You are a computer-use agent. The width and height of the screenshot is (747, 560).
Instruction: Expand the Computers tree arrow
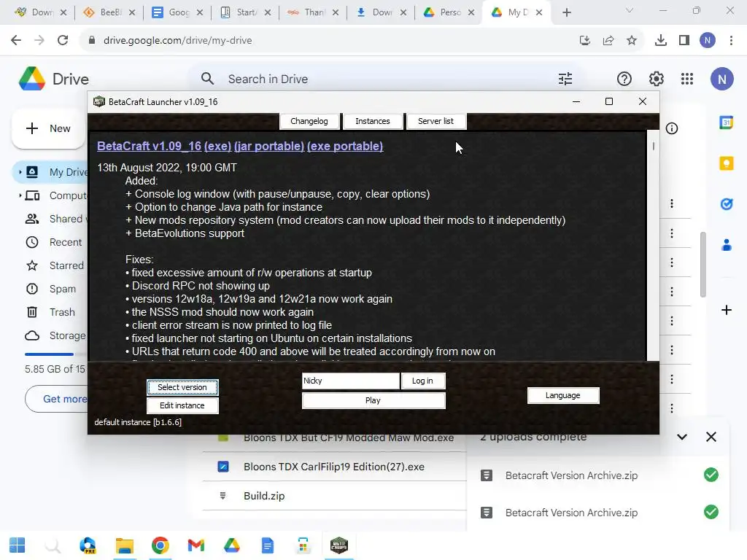click(20, 195)
